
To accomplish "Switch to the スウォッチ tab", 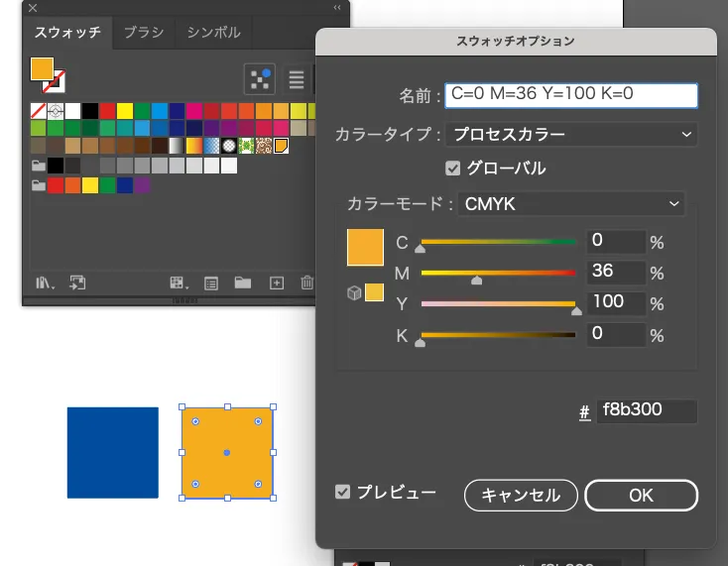I will click(x=67, y=33).
